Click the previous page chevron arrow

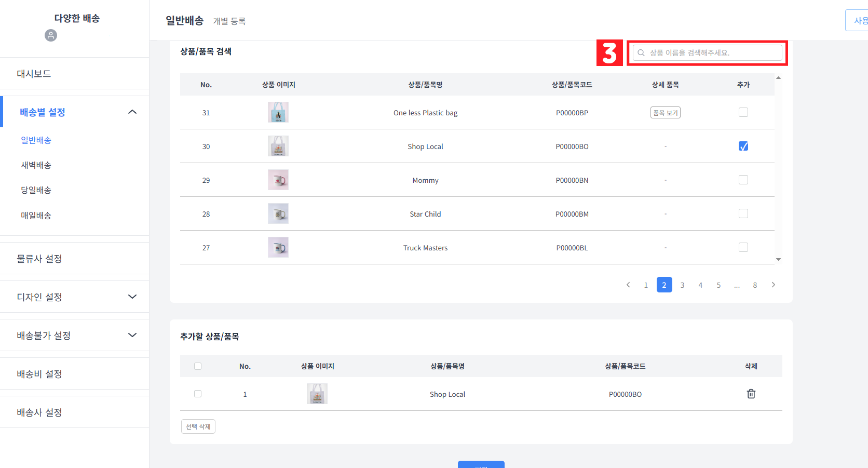628,285
